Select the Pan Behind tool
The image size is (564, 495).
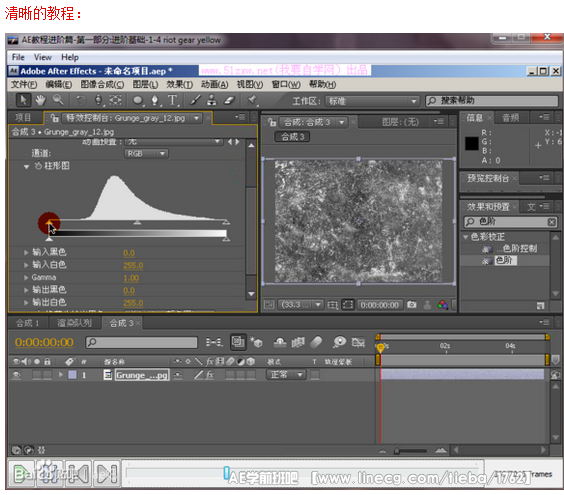[x=115, y=100]
